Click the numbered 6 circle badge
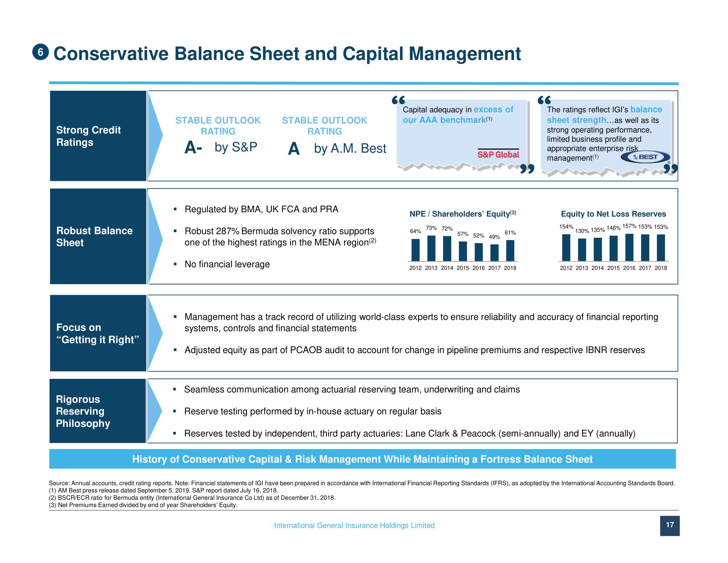 (40, 52)
